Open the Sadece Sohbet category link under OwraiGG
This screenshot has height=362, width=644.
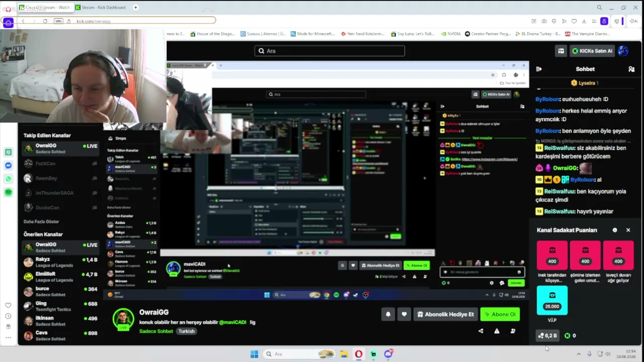156,331
